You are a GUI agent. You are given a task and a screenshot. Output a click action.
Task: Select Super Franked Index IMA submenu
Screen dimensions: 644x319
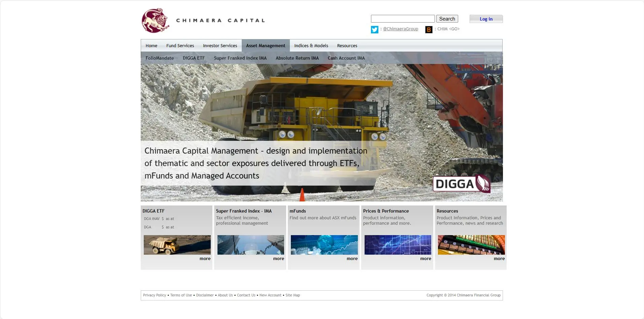[x=240, y=58]
